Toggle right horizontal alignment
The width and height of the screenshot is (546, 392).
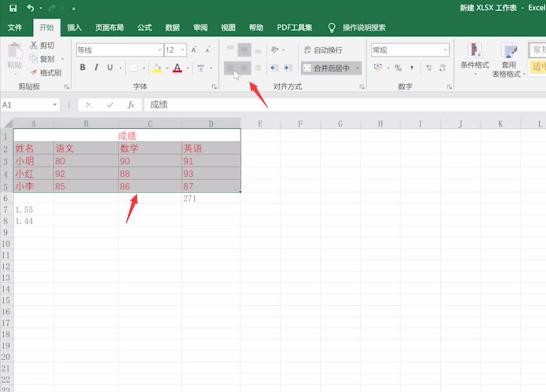tap(258, 68)
